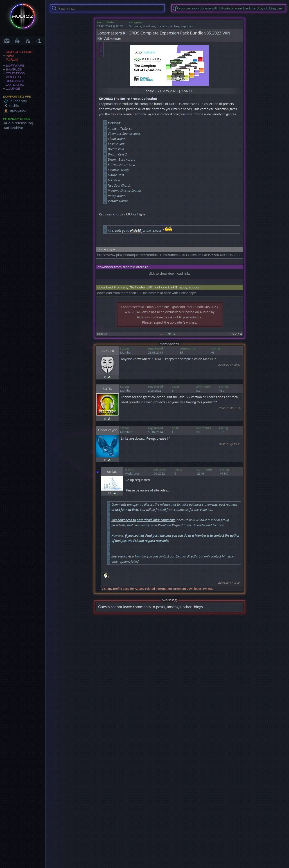Viewport: 289px width, 868px height.
Task: Open the envelope contact icon in sidebar
Action: coord(7,41)
